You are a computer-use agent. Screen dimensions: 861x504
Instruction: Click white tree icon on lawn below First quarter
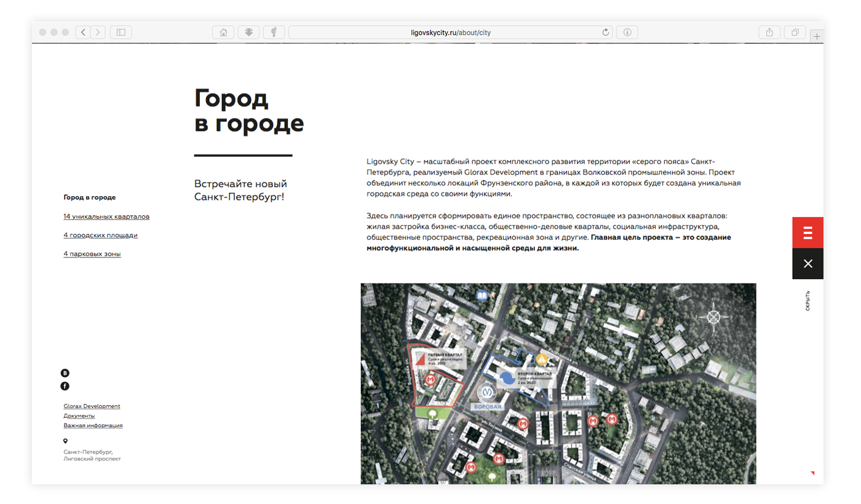(432, 414)
